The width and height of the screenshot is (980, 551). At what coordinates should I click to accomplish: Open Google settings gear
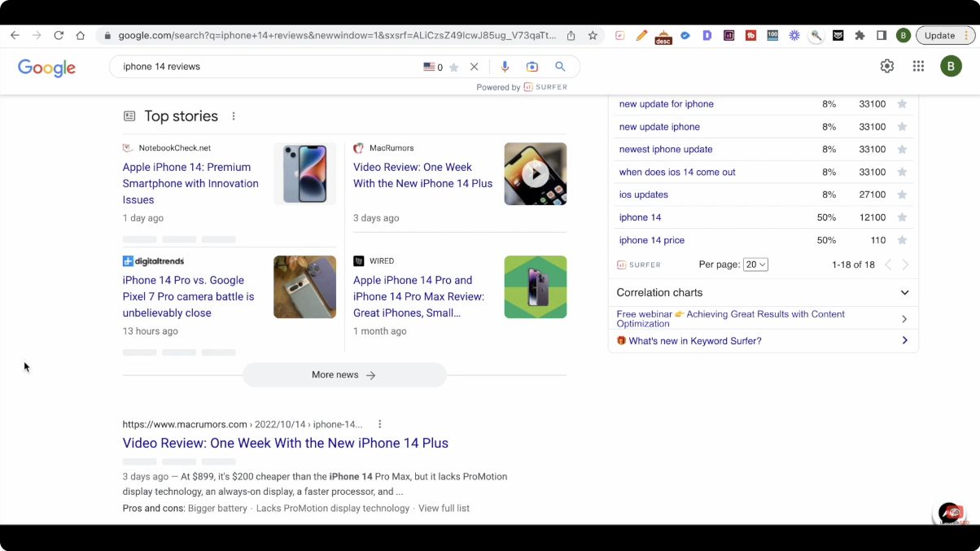887,66
